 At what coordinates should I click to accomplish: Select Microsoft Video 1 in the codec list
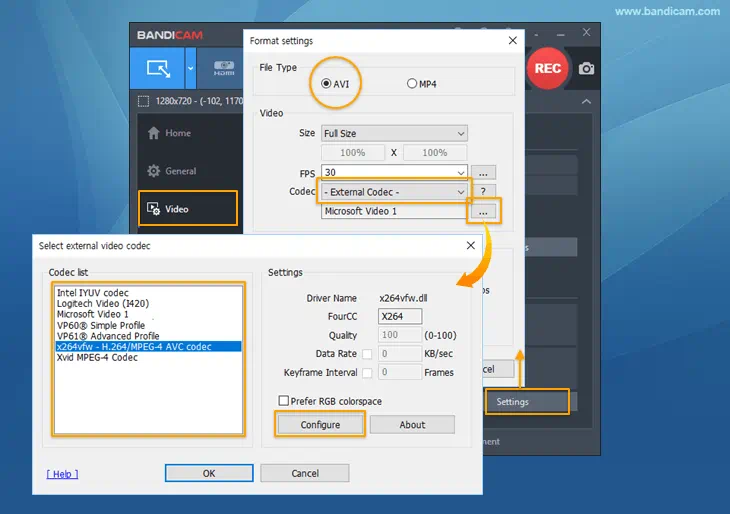tap(149, 314)
